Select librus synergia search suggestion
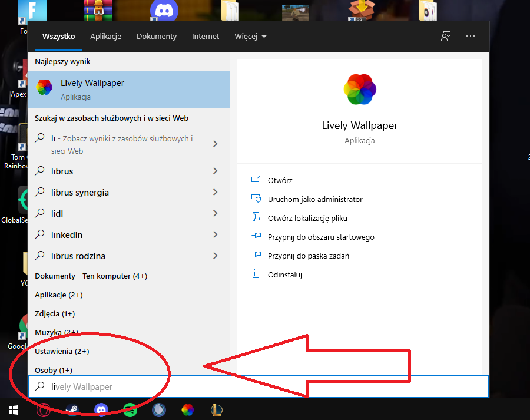Viewport: 530px width, 420px height. (x=129, y=192)
